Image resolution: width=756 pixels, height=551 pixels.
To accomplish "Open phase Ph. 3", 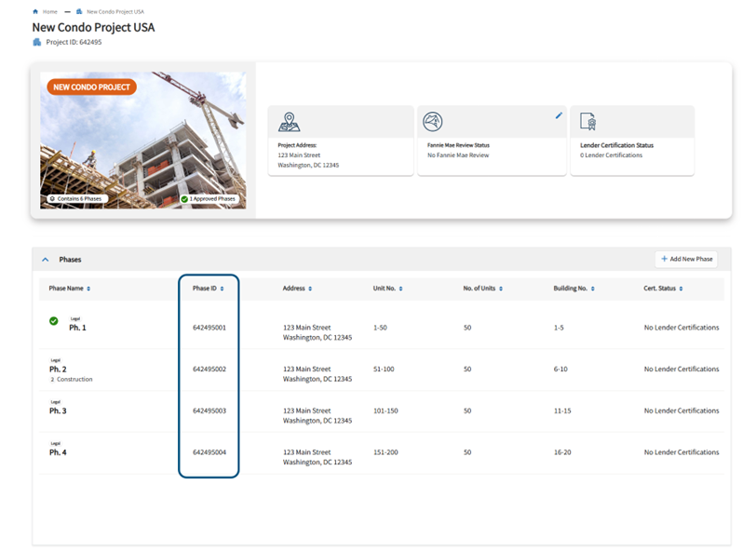I will (x=58, y=410).
